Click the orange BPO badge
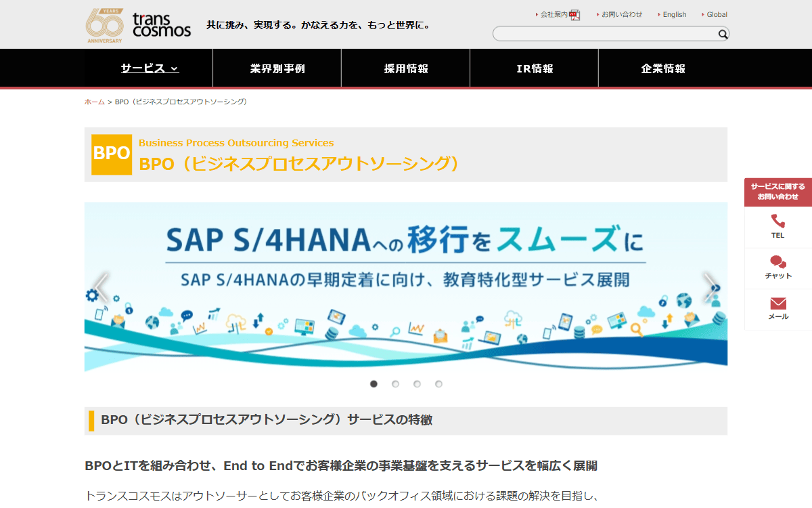 click(x=112, y=154)
